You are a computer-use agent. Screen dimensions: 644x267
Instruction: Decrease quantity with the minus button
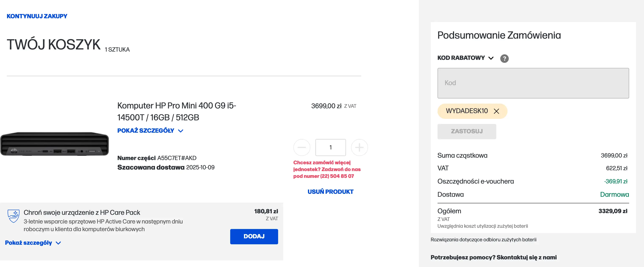click(302, 147)
